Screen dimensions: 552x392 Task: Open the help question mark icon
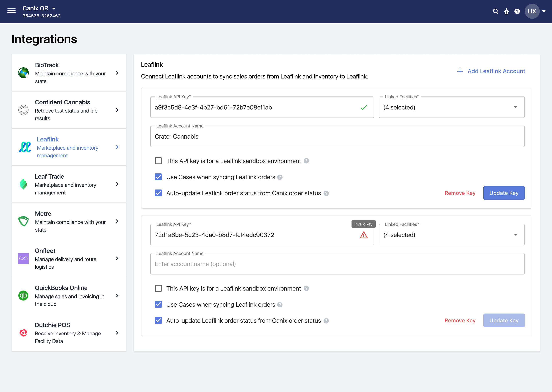(x=517, y=11)
